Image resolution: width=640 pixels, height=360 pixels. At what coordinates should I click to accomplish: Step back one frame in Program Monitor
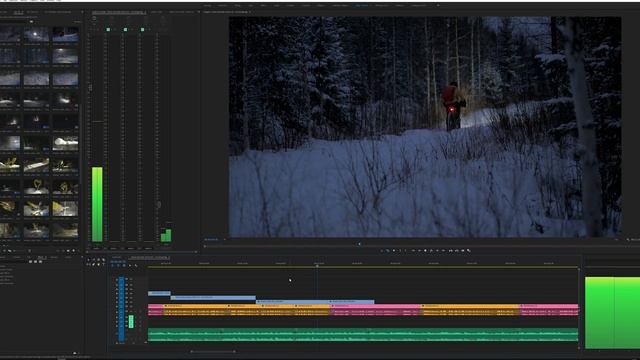point(419,251)
